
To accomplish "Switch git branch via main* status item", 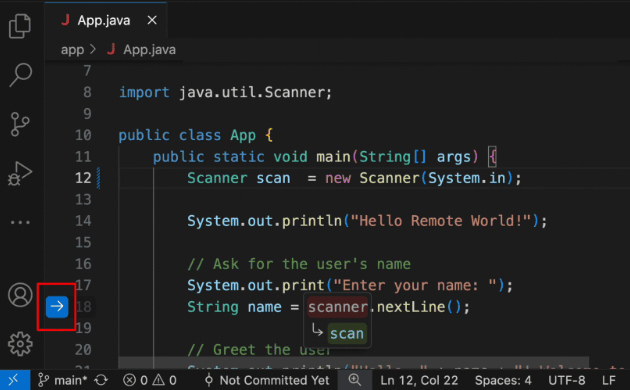I will (x=62, y=380).
